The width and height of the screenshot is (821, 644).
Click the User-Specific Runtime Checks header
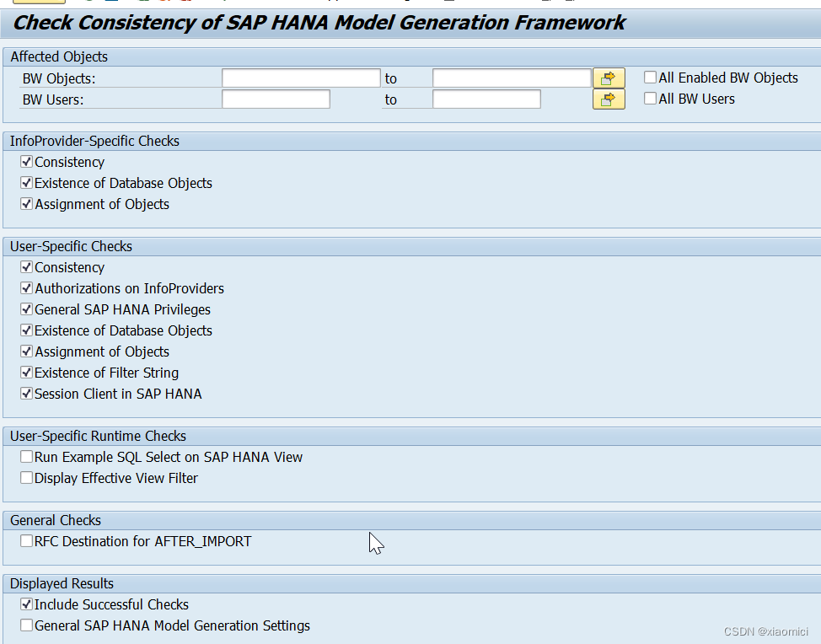(x=98, y=436)
